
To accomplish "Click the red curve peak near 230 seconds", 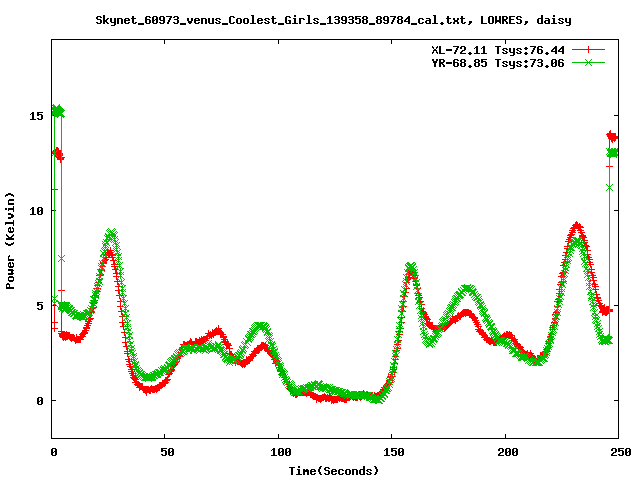I will [577, 227].
